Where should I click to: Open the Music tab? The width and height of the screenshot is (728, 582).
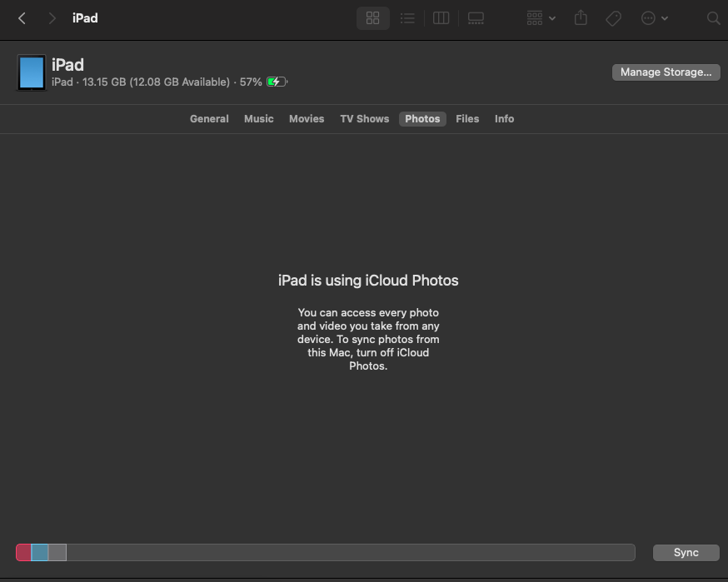click(x=258, y=119)
